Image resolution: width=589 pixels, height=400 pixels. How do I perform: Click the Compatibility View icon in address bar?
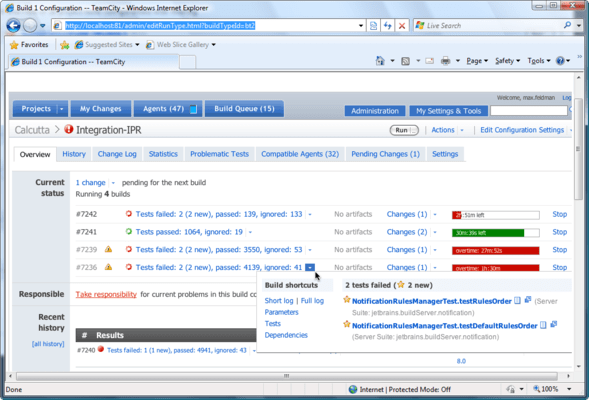(x=373, y=26)
